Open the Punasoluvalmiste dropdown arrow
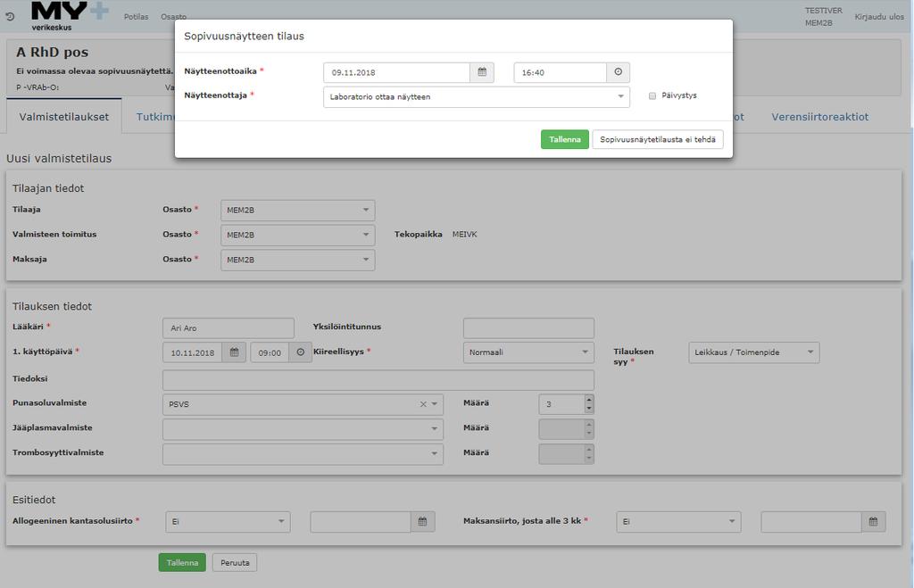 click(x=435, y=404)
